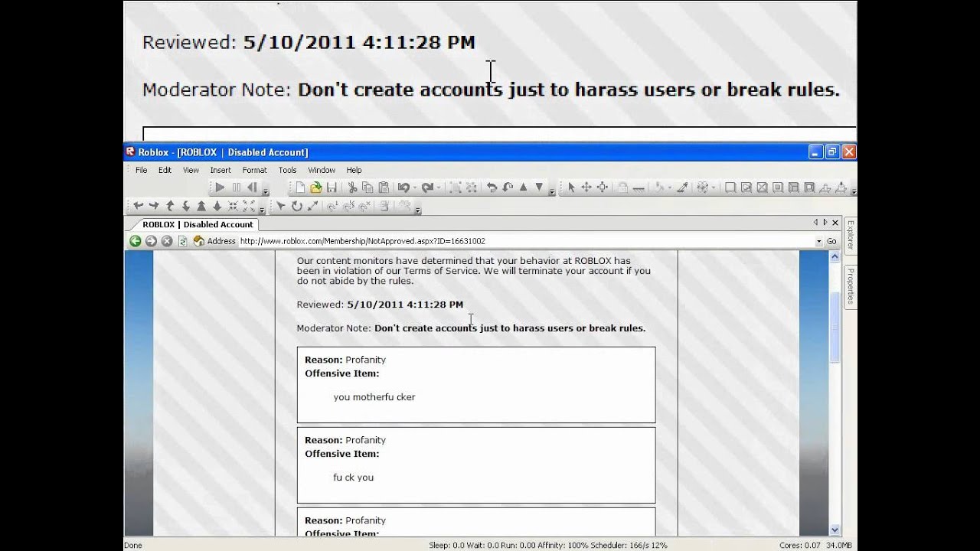Open the Material tool dropdown arrow
Image resolution: width=980 pixels, height=551 pixels.
(714, 187)
